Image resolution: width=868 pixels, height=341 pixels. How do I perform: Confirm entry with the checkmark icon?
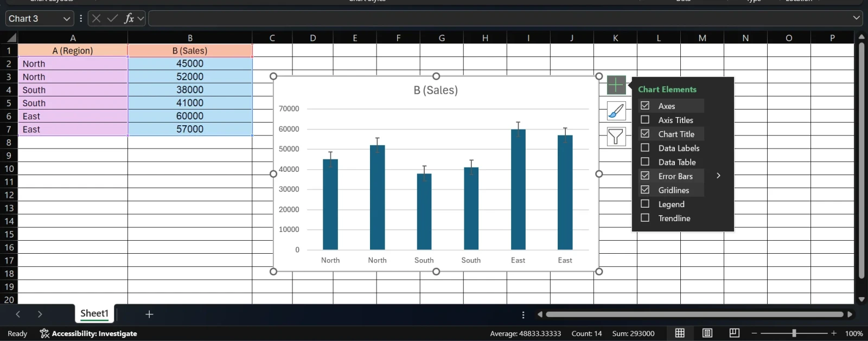pos(113,18)
